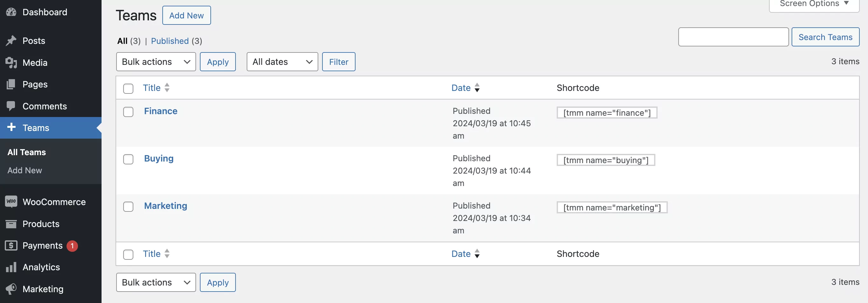Screen dimensions: 868x303
Task: Click Analytics menu item
Action: (51, 267)
